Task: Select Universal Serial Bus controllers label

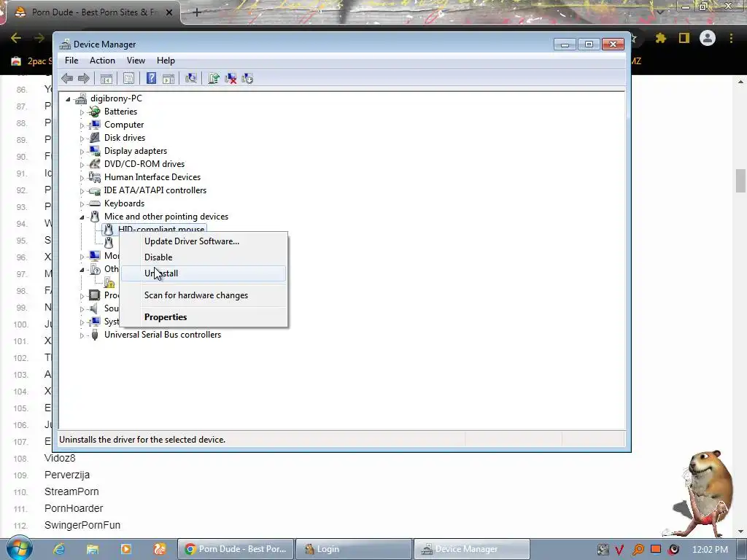Action: click(163, 335)
